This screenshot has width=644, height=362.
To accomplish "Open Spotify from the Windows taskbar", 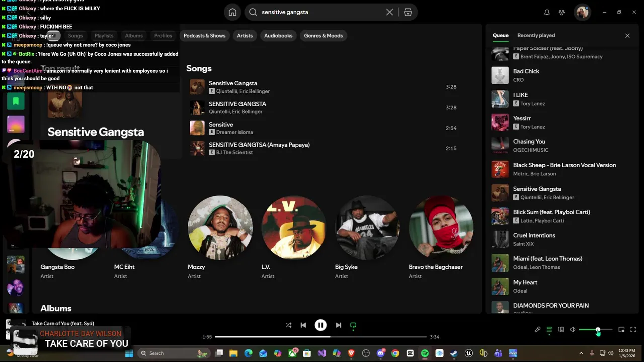I will pyautogui.click(x=425, y=353).
